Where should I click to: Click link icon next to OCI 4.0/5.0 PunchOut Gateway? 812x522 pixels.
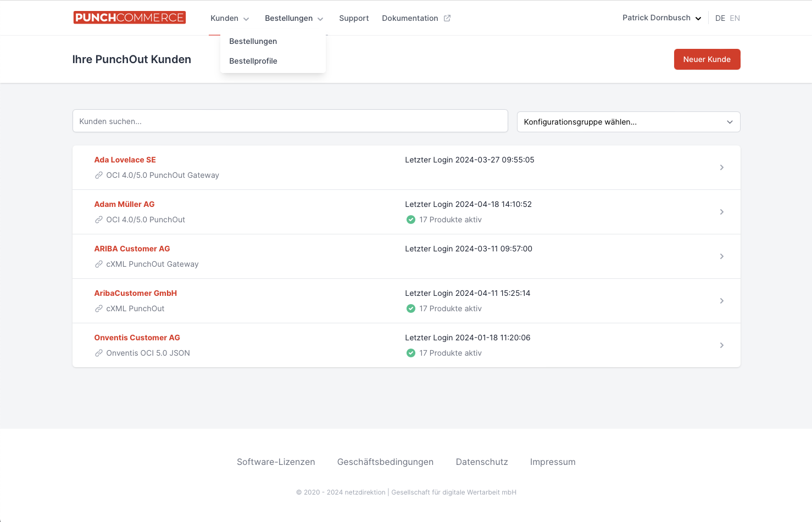(99, 175)
